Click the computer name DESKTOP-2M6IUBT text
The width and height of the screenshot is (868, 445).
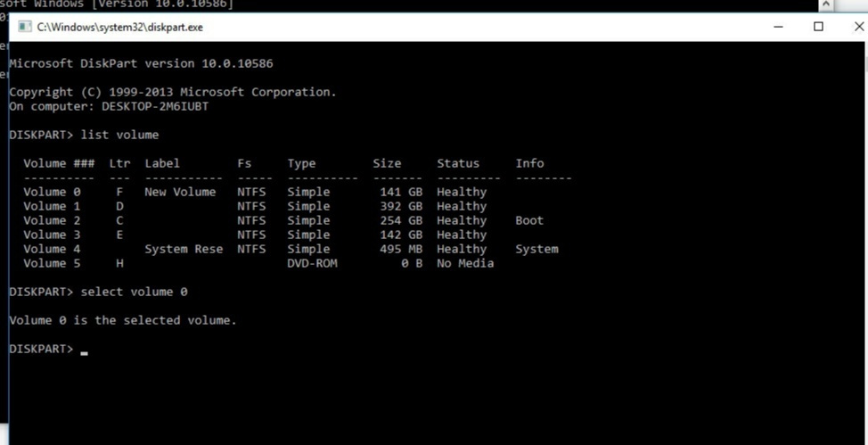coord(148,106)
